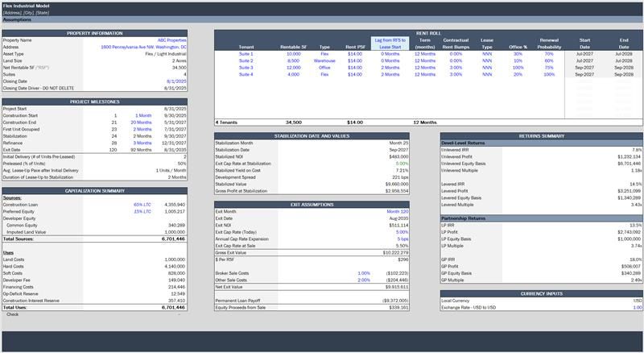The image size is (644, 353).
Task: Click the Levered IRR value '14.5%'
Action: pyautogui.click(x=636, y=185)
